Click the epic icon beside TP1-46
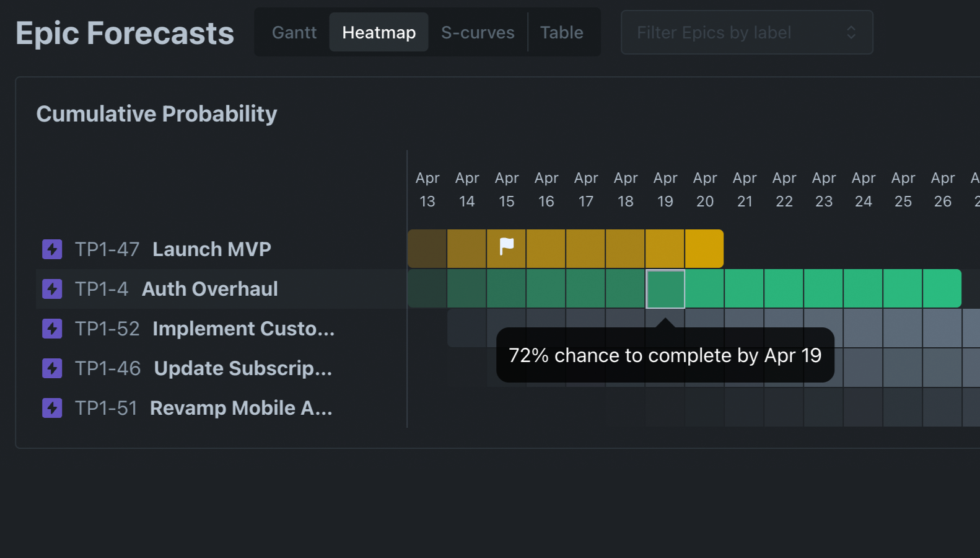Screen dimensions: 980x558 click(52, 368)
